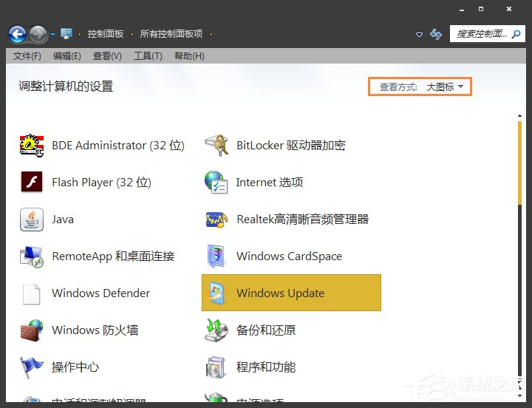Expand the arrow before 控制面板 breadcrumb

(79, 34)
